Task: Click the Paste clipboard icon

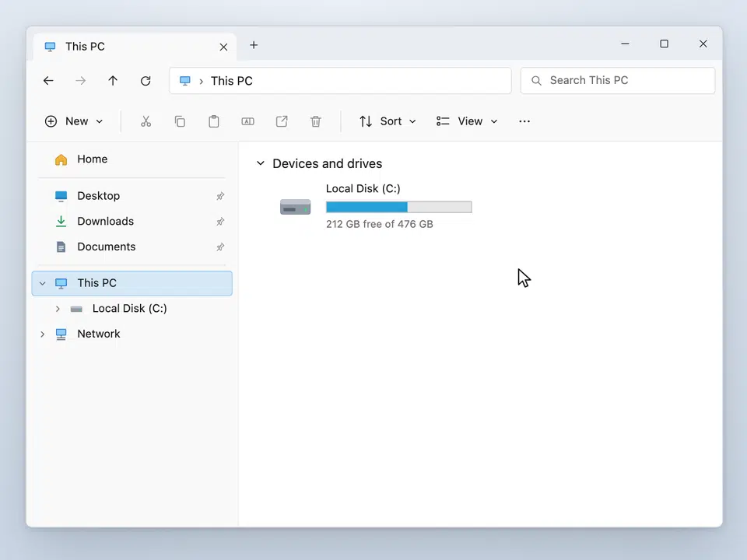Action: 214,121
